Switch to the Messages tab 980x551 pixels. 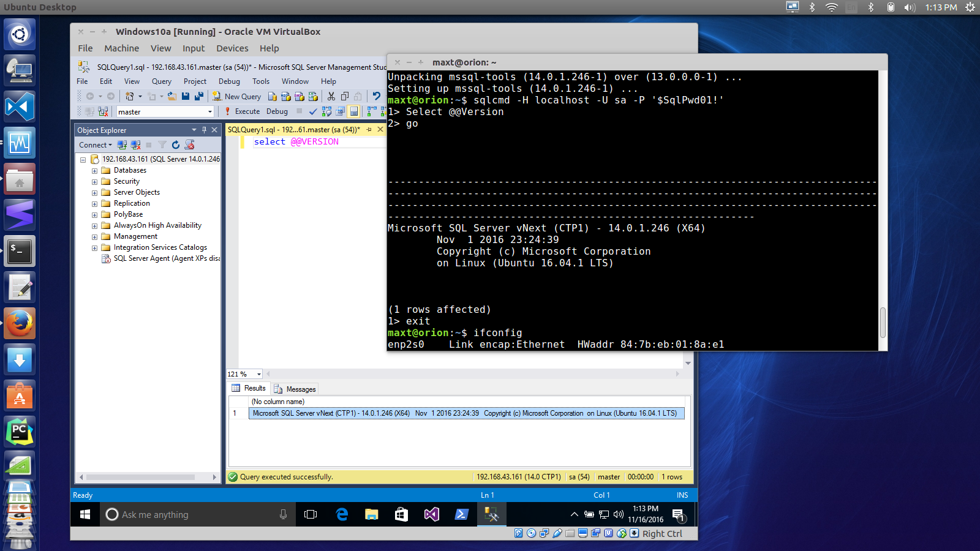295,389
